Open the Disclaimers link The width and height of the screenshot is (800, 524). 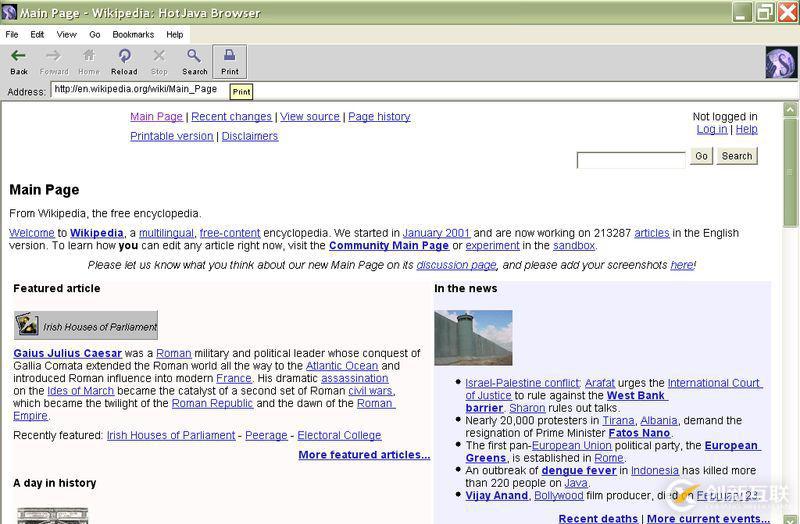point(250,136)
